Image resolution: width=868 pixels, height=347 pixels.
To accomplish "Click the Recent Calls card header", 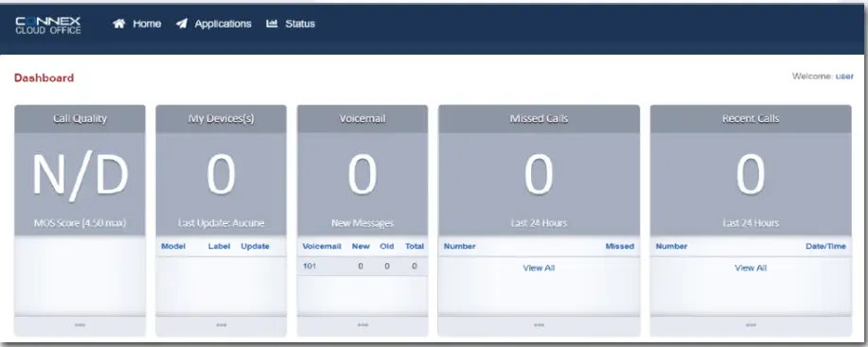I will (x=751, y=119).
